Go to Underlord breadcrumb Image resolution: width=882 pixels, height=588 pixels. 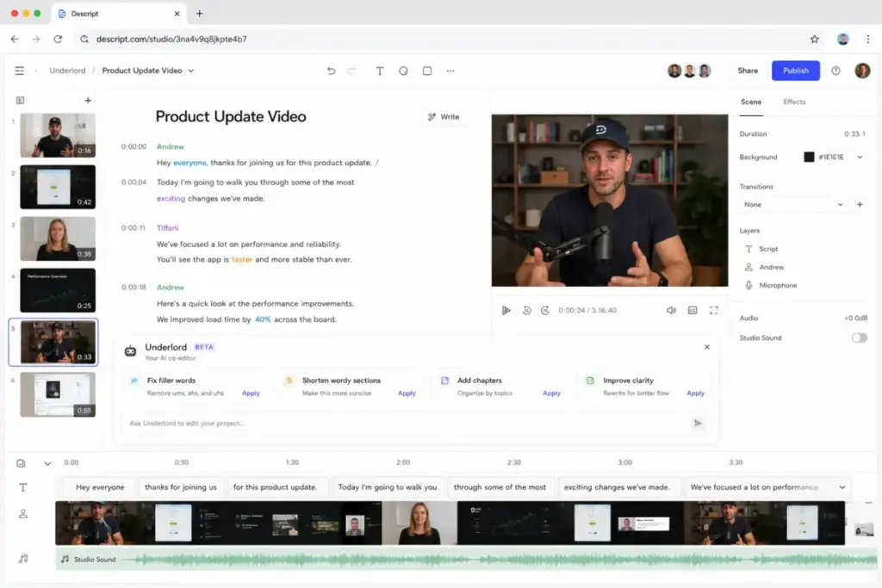[x=67, y=71]
